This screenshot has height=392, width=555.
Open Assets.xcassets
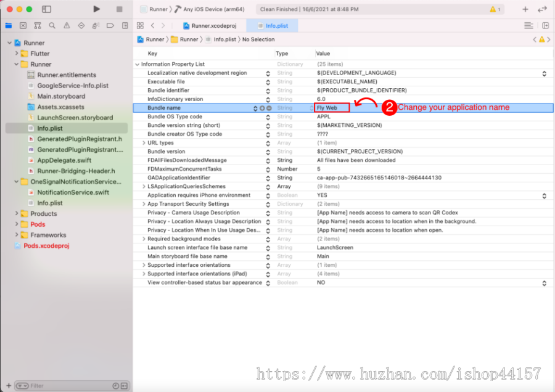[x=60, y=107]
